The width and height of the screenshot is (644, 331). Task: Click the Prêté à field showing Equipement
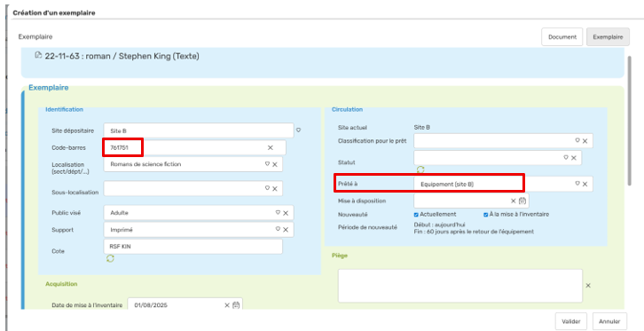point(503,185)
